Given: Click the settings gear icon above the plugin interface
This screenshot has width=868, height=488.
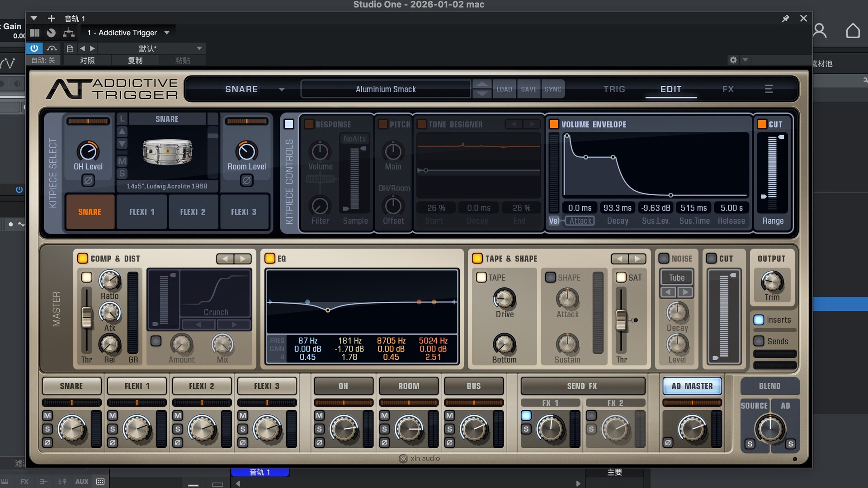Looking at the screenshot, I should point(733,60).
